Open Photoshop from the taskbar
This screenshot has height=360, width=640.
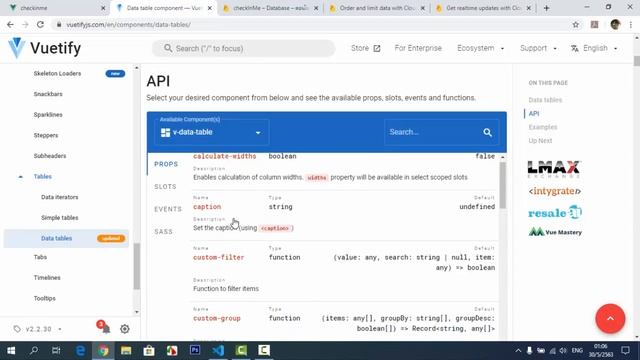coord(195,350)
